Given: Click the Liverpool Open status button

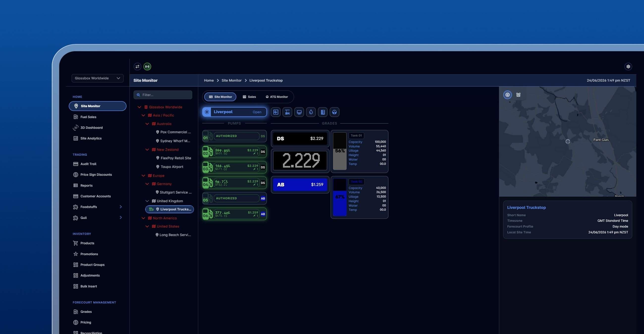Looking at the screenshot, I should pos(235,112).
